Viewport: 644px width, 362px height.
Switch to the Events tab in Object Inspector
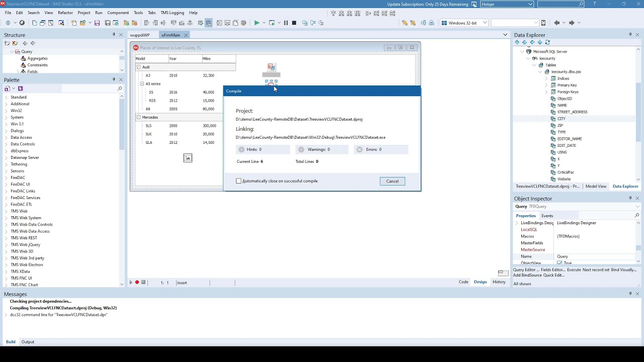[547, 216]
